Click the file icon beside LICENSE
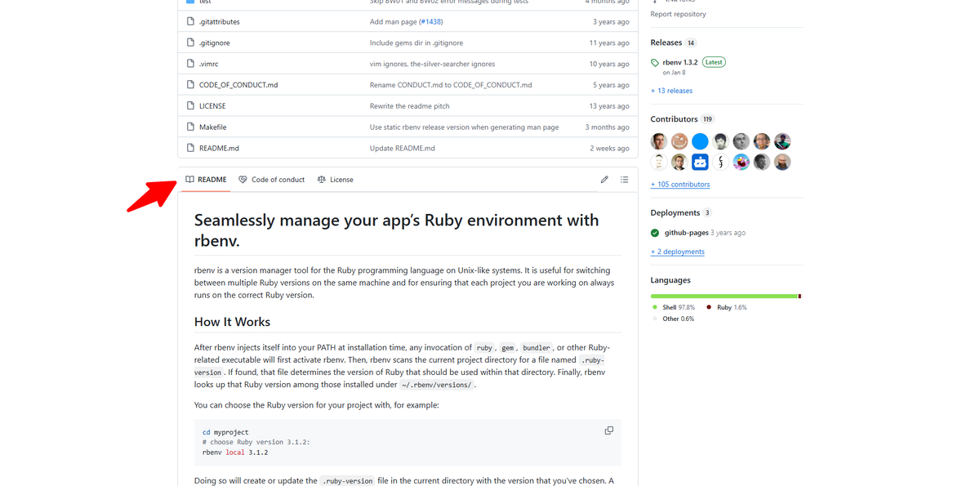Viewport: 980px width, 486px height. click(x=190, y=106)
